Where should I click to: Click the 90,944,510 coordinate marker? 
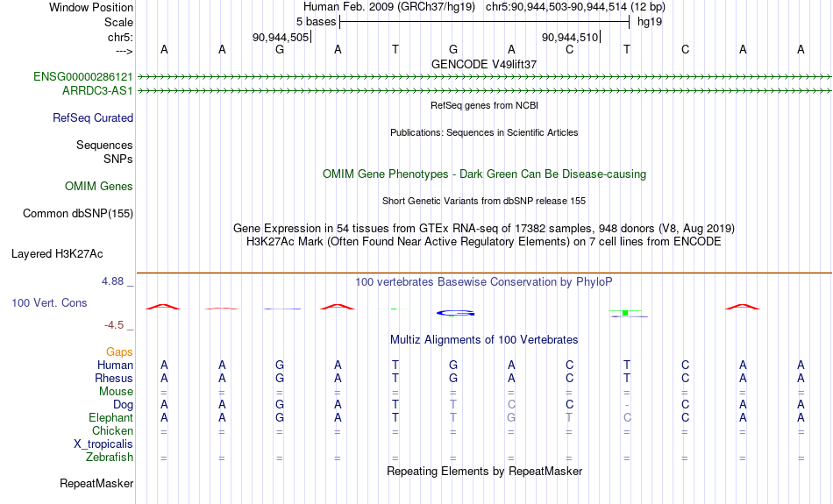570,37
